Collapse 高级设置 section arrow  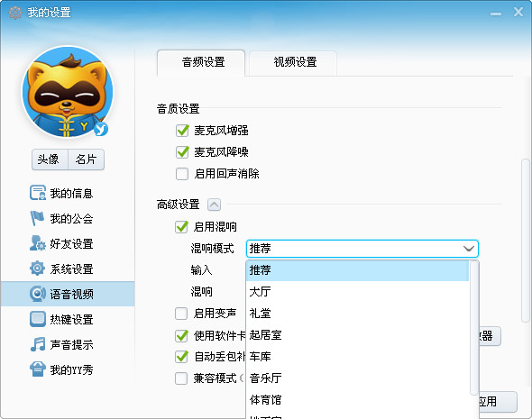click(x=214, y=205)
